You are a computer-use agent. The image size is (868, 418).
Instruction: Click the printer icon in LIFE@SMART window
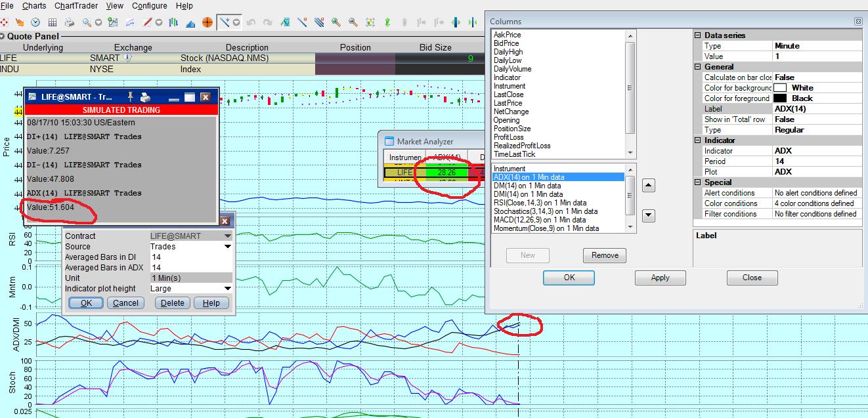(x=145, y=96)
